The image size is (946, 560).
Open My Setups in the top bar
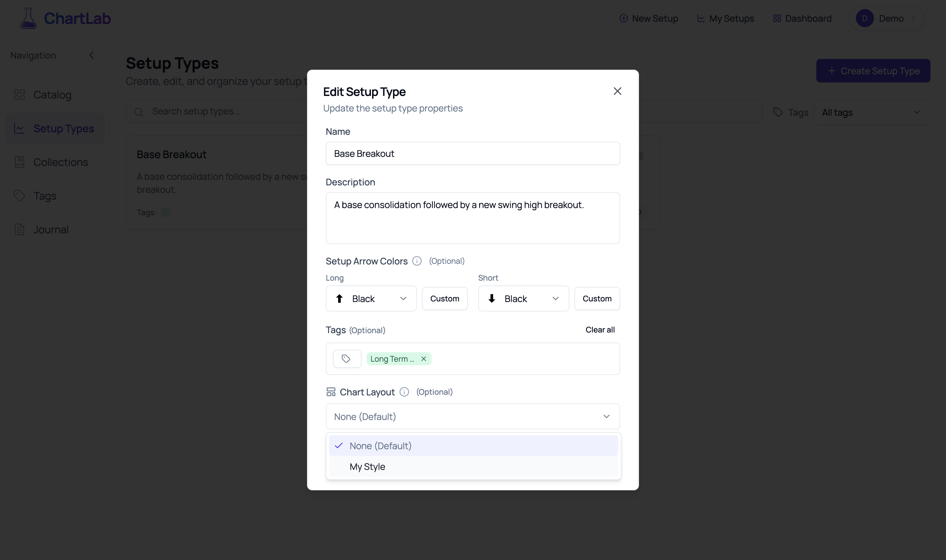tap(725, 18)
